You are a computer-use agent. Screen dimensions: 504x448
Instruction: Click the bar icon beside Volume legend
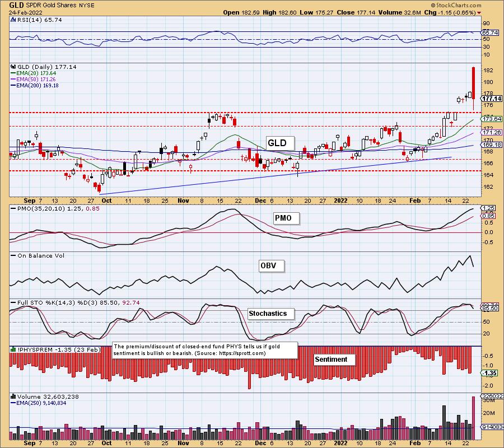(x=13, y=397)
